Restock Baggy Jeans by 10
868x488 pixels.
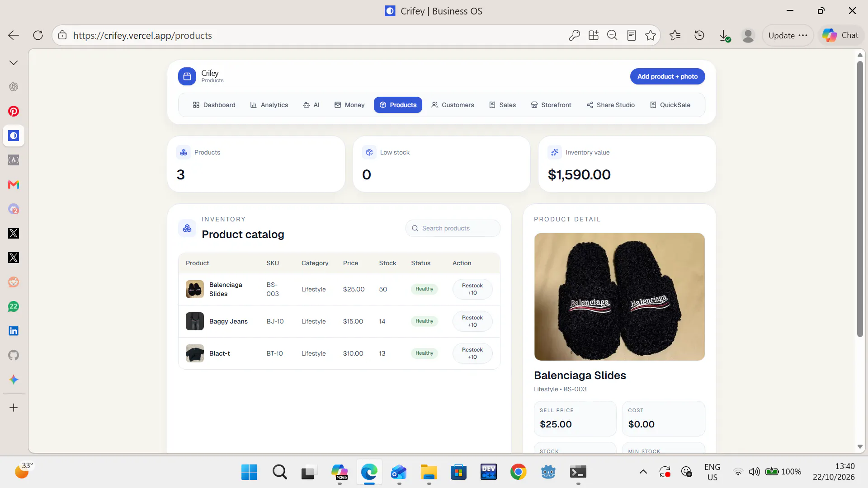pyautogui.click(x=472, y=321)
